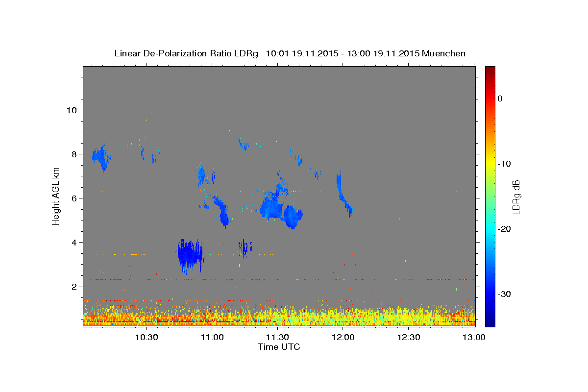Click the height tick label 6

tap(75, 198)
